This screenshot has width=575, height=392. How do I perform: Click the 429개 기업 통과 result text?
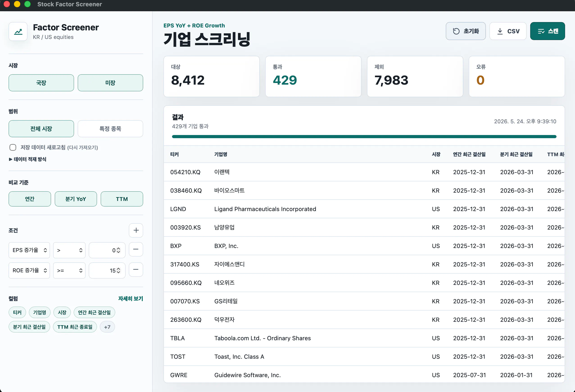click(190, 126)
